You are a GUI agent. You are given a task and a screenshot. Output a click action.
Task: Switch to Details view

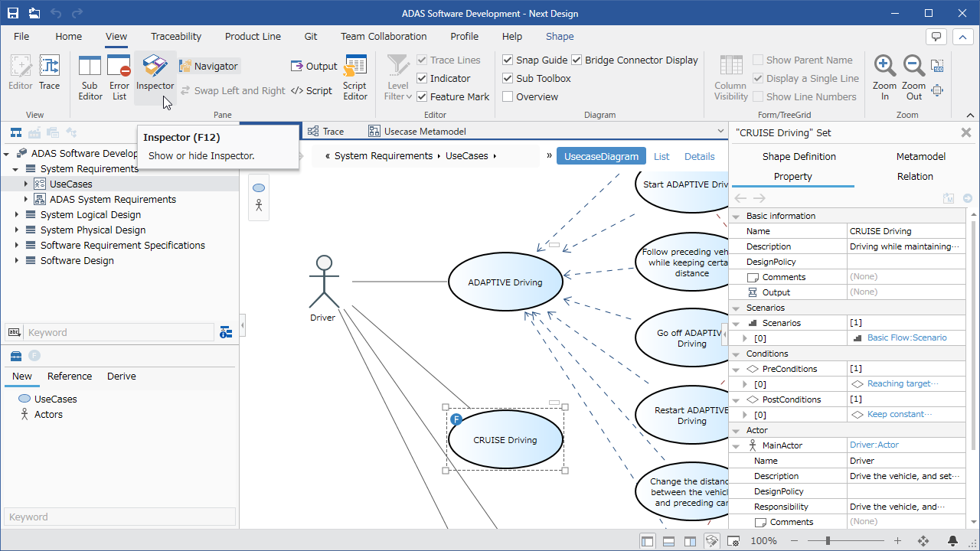[x=699, y=156]
